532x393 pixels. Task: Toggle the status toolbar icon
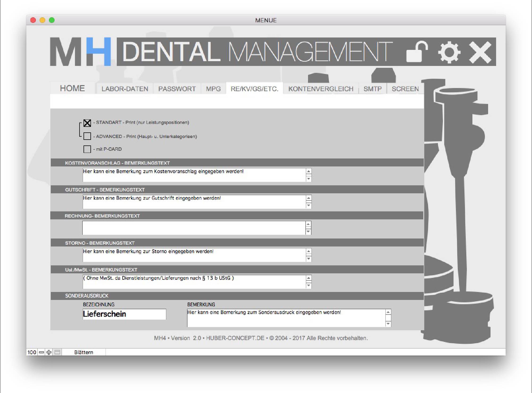(57, 352)
